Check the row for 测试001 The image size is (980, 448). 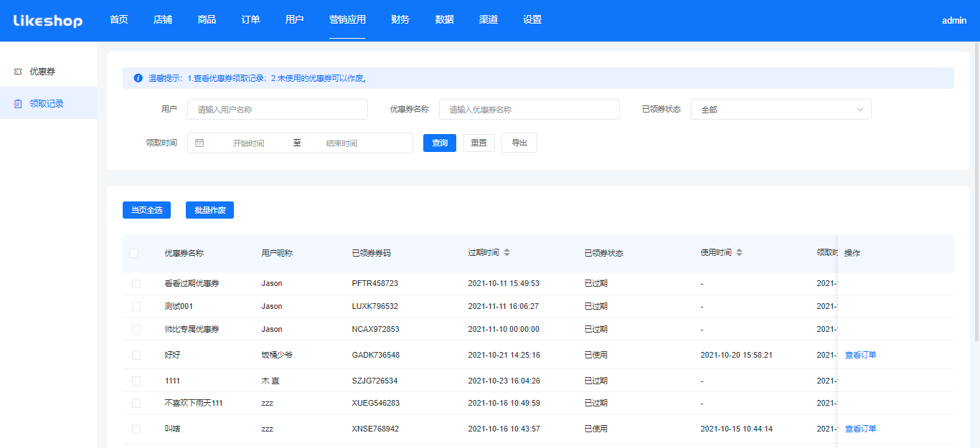(136, 307)
